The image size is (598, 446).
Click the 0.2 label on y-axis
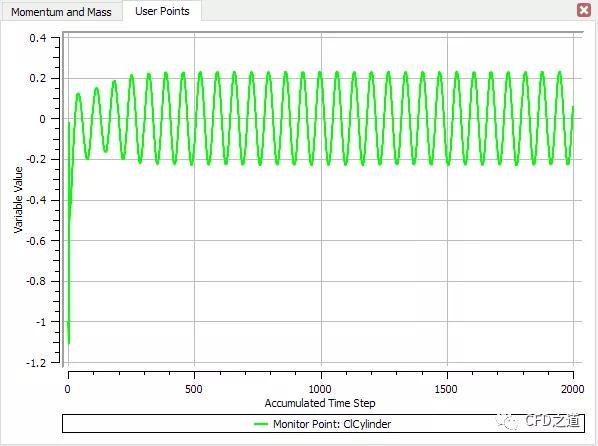[x=37, y=78]
